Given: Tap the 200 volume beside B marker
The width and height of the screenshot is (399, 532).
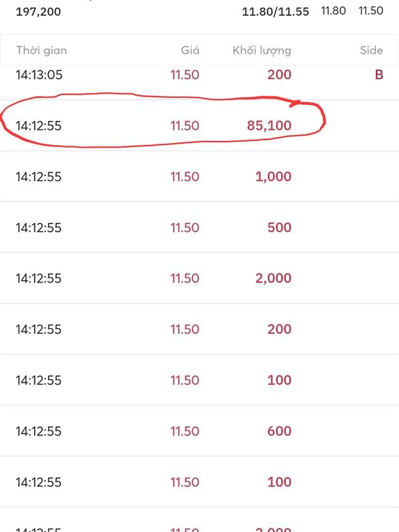Looking at the screenshot, I should click(x=279, y=74).
